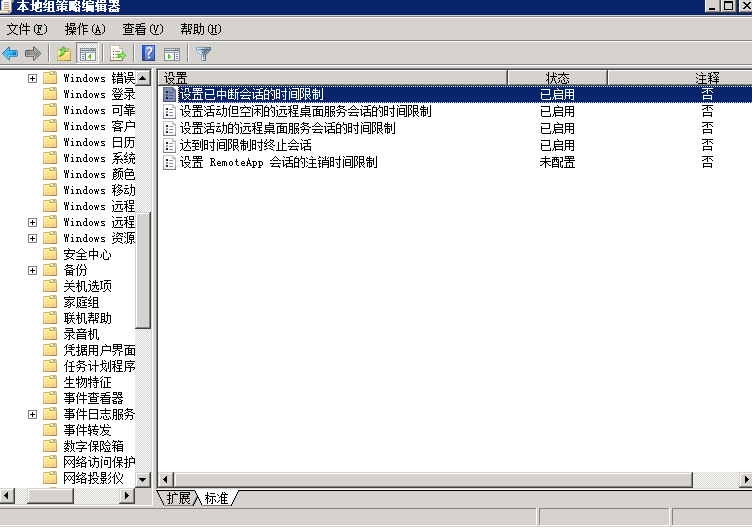Image resolution: width=752 pixels, height=527 pixels.
Task: Click the Forward arrow toolbar icon
Action: (33, 54)
